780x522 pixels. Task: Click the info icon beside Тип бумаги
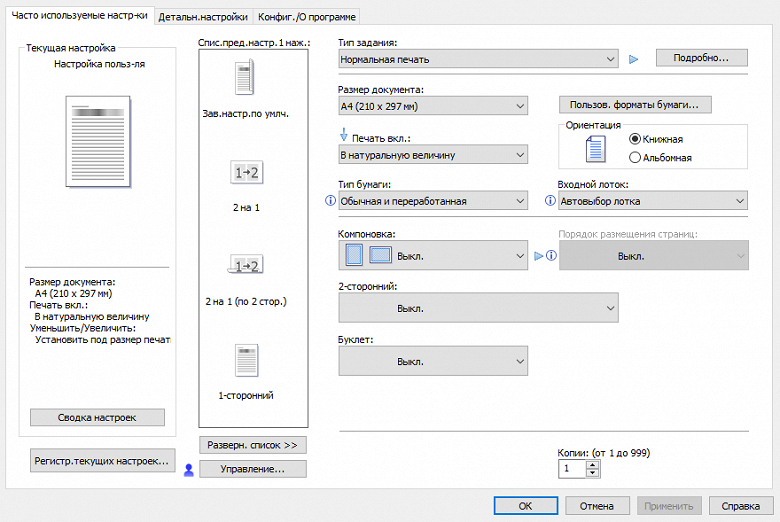pyautogui.click(x=331, y=201)
